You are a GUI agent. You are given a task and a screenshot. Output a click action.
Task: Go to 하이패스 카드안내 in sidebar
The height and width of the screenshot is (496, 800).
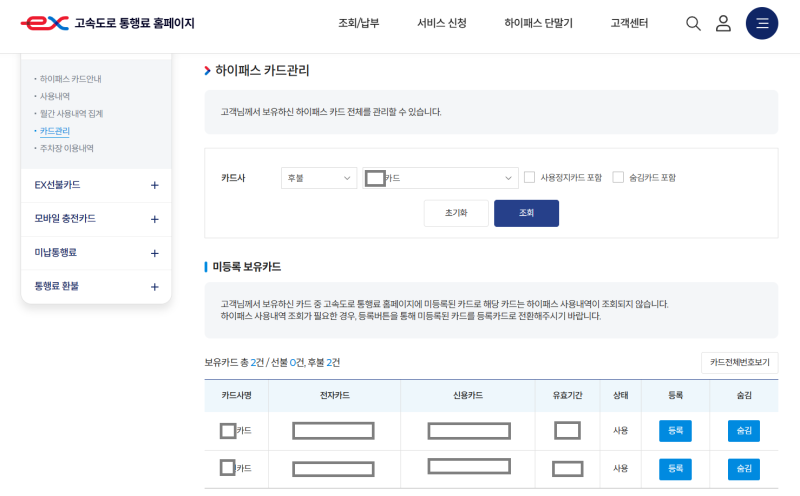click(70, 79)
